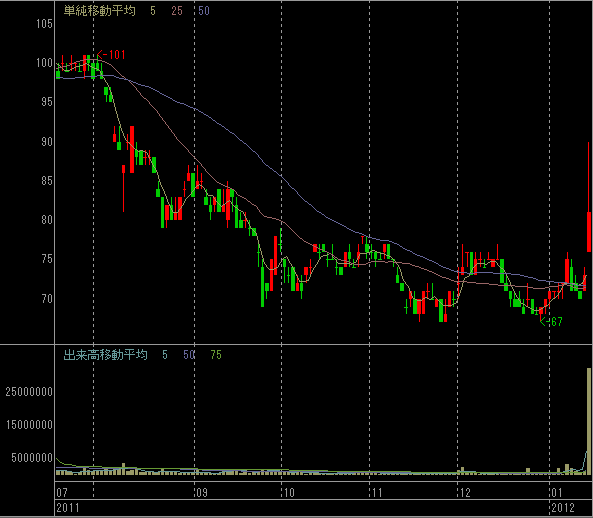Click the tall final volume spike bar
The height and width of the screenshot is (518, 593).
589,421
